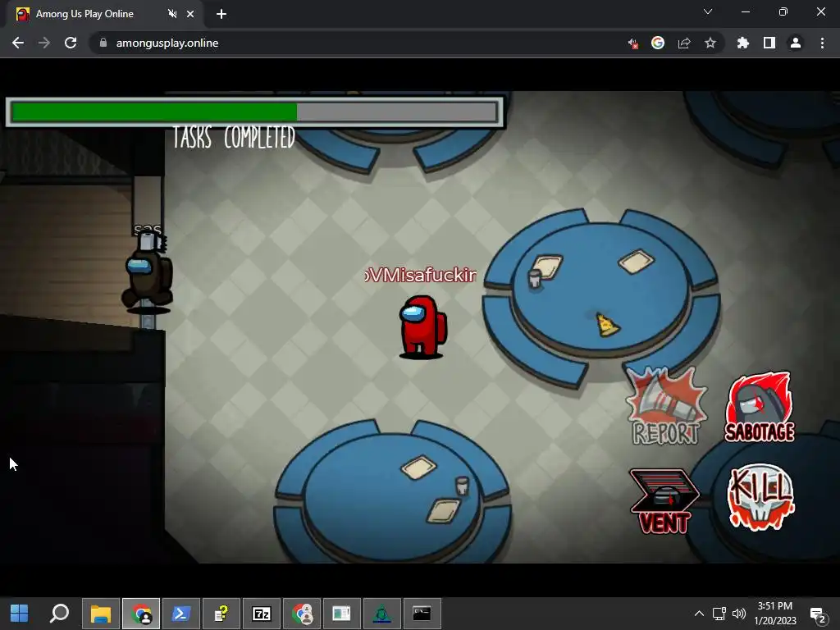
Task: Click the green tasks completed progress bar
Action: tap(254, 112)
